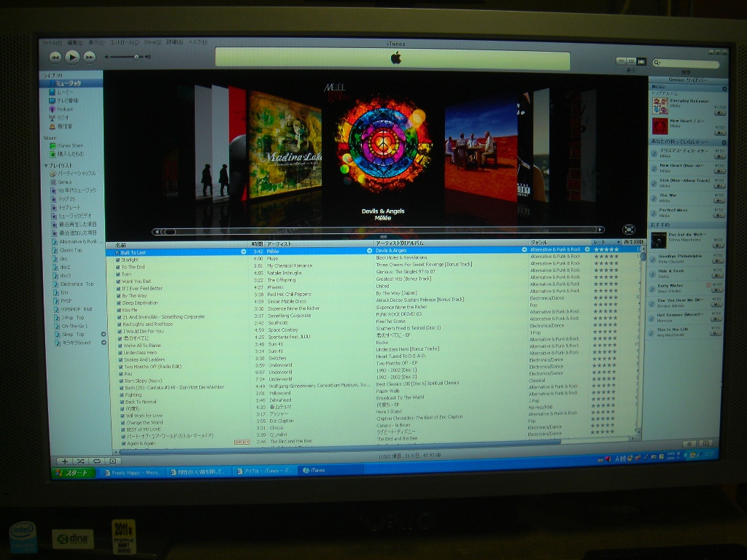Image resolution: width=747 pixels, height=560 pixels.
Task: Skip to next track with the forward button
Action: [x=89, y=58]
